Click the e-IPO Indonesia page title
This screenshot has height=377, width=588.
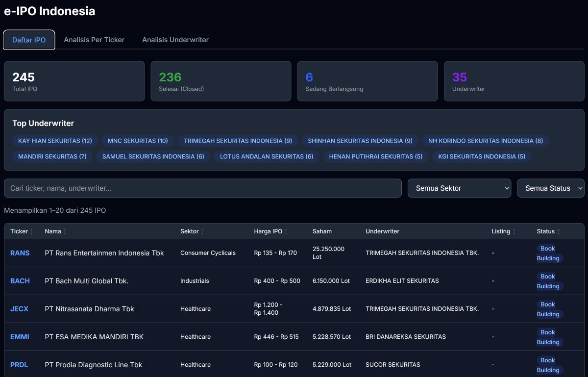(49, 11)
